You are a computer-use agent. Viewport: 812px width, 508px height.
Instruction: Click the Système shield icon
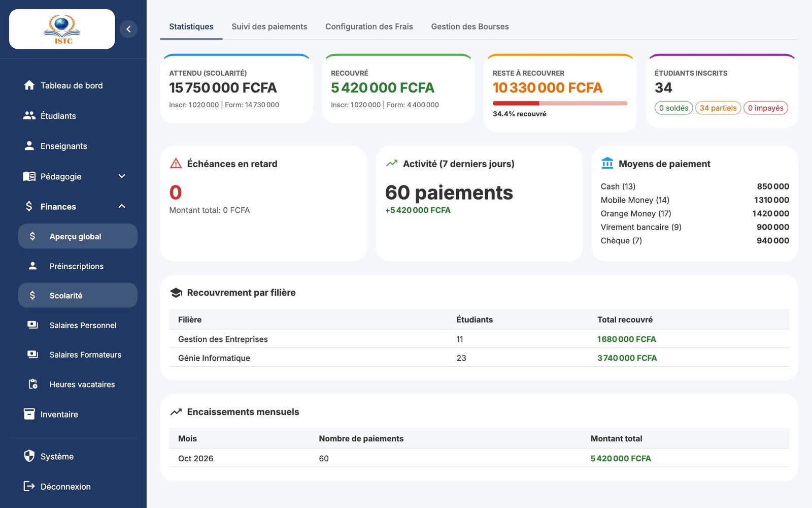[x=29, y=456]
